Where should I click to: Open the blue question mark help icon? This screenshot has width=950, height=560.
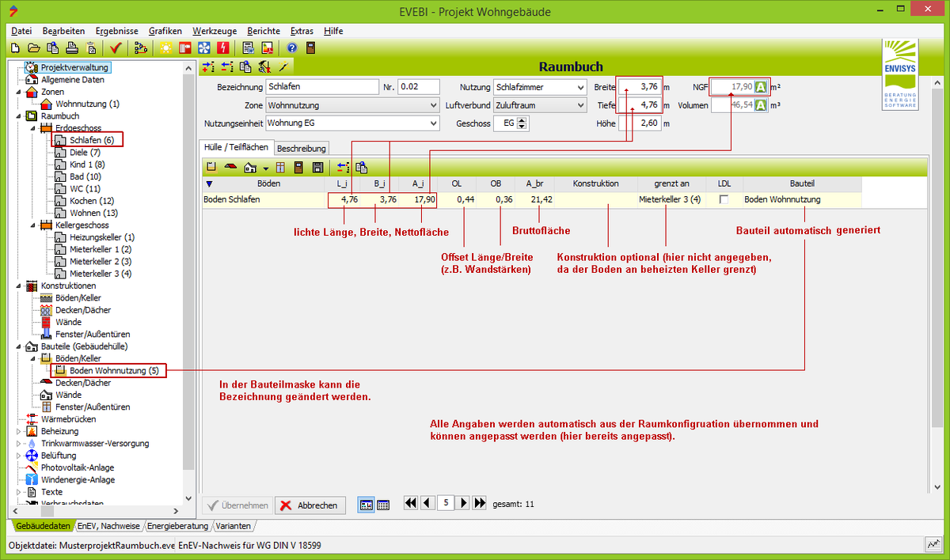click(x=291, y=47)
